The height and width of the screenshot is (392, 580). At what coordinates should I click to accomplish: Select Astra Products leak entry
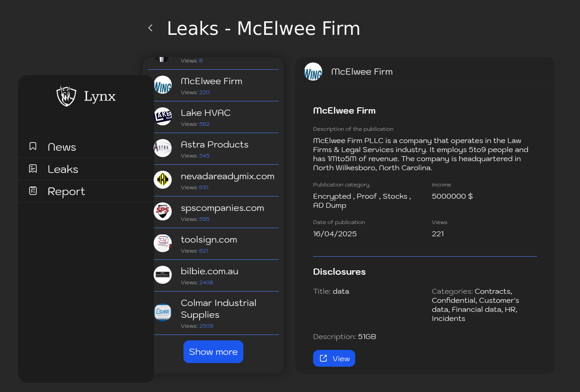click(213, 149)
